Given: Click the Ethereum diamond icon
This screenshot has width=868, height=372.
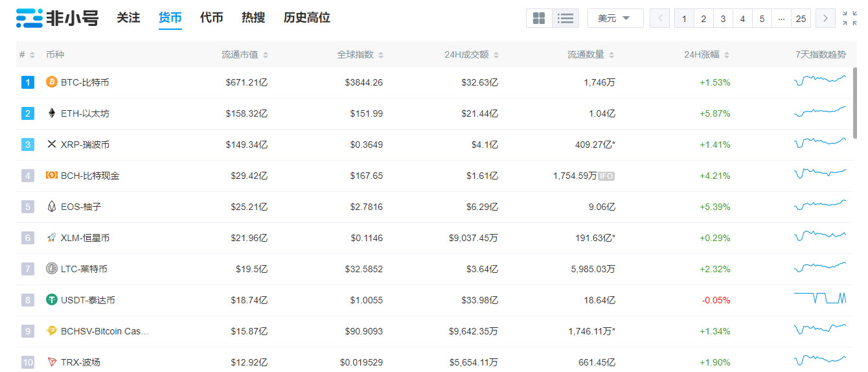Looking at the screenshot, I should click(52, 113).
